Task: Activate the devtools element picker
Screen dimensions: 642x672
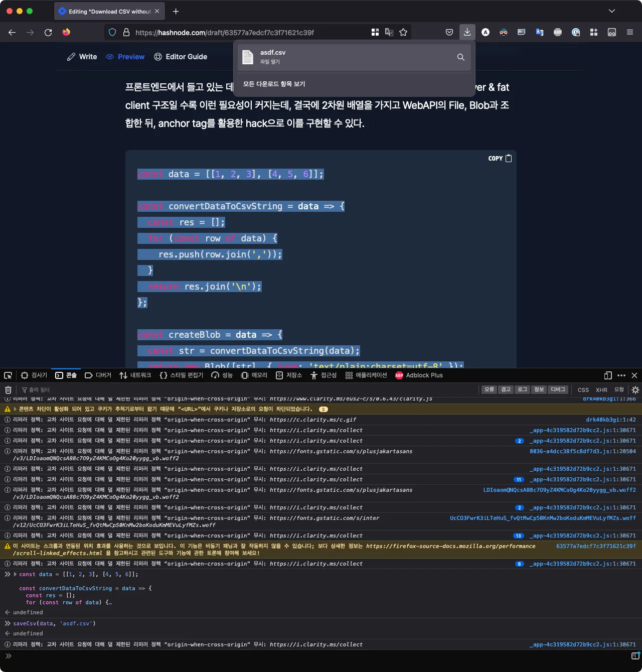Action: point(8,375)
